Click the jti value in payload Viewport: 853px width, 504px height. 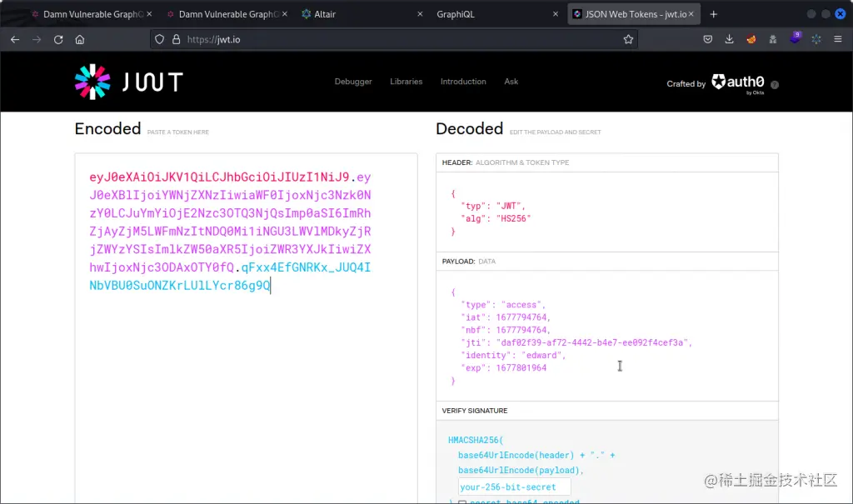point(592,343)
